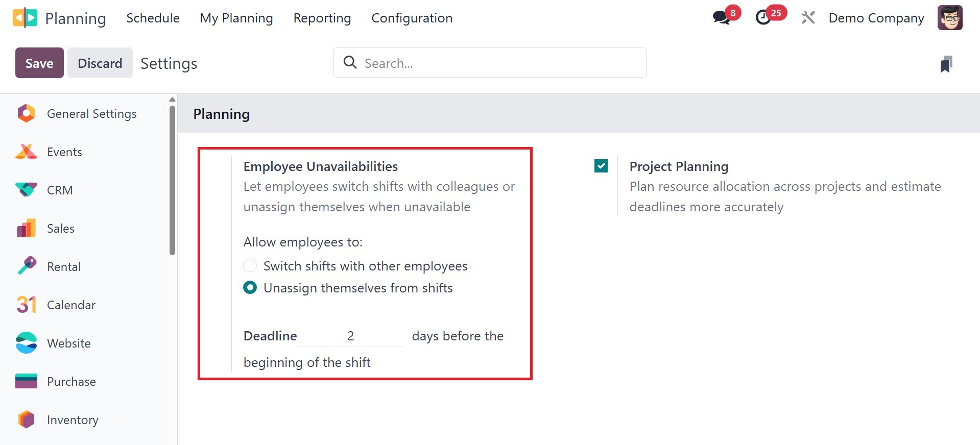Open the Configuration menu
Screen dimensions: 980x445
pyautogui.click(x=412, y=18)
